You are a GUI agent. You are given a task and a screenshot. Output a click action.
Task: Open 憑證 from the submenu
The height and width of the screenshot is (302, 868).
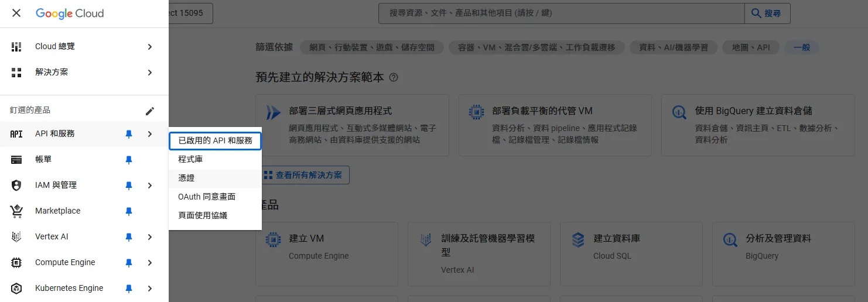(215, 178)
